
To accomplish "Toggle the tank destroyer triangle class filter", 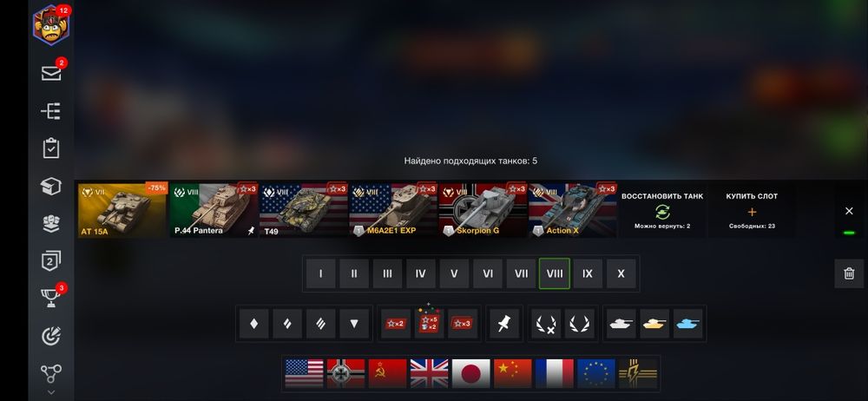I will coord(354,324).
